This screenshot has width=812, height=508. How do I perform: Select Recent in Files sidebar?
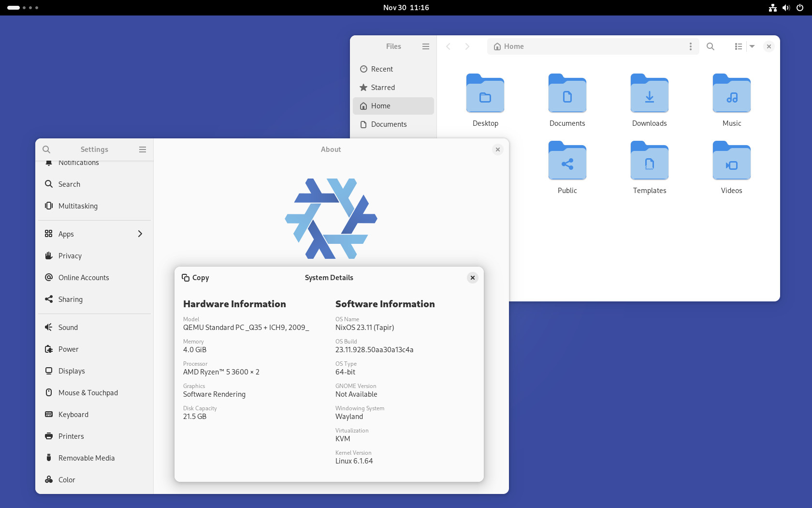pos(393,69)
